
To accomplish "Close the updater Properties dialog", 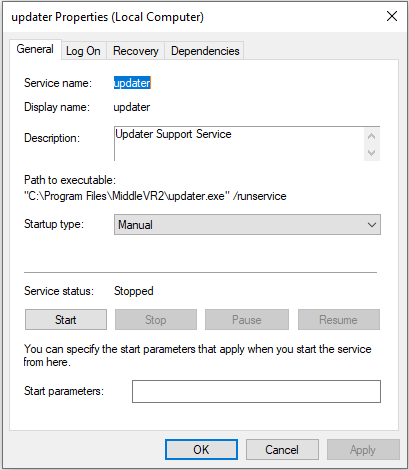I will tap(392, 16).
